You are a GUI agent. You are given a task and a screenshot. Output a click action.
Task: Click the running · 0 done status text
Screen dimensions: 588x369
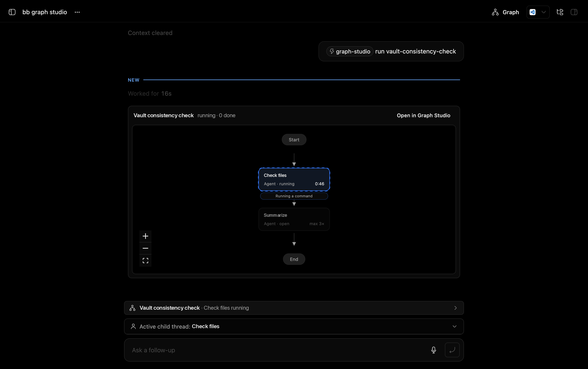[x=216, y=115]
